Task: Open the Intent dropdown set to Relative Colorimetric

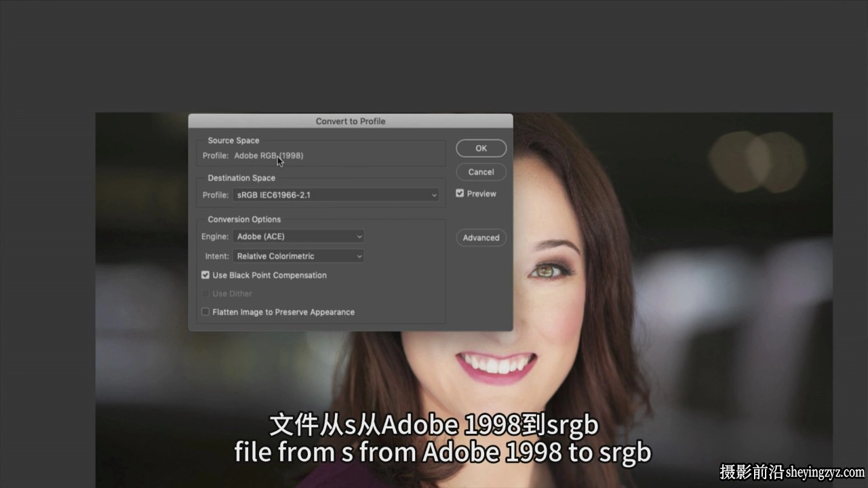Action: tap(298, 256)
